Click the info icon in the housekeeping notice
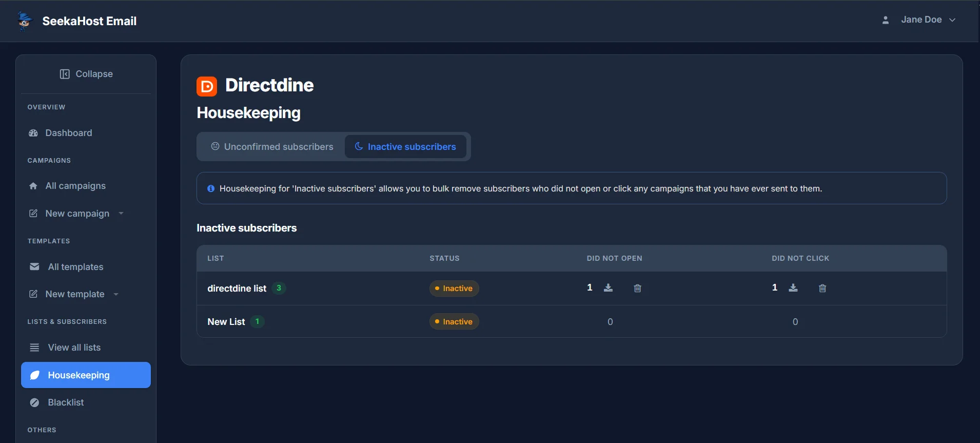This screenshot has height=443, width=980. point(211,188)
